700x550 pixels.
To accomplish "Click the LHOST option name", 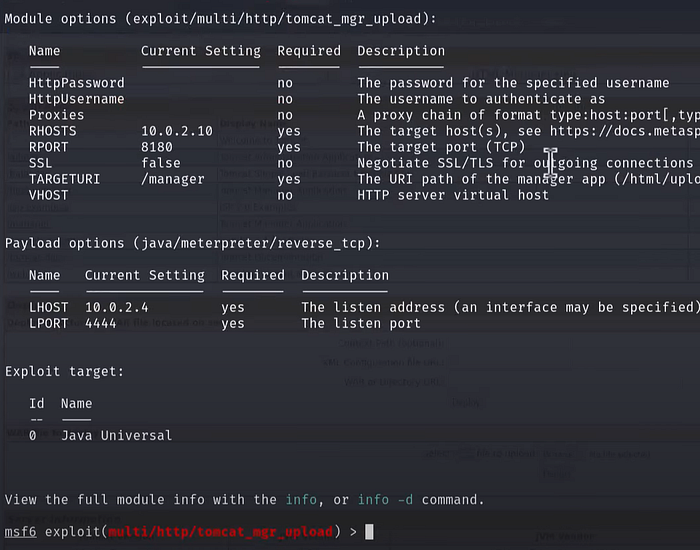I will pyautogui.click(x=49, y=308).
